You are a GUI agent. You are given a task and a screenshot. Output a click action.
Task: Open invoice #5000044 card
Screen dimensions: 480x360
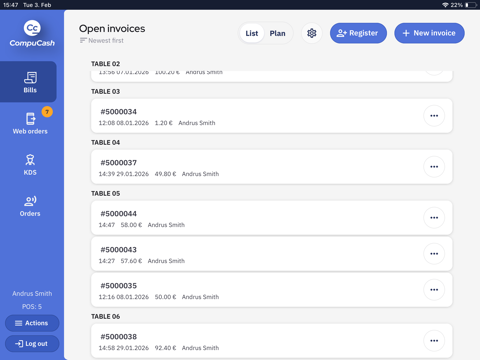(x=272, y=218)
